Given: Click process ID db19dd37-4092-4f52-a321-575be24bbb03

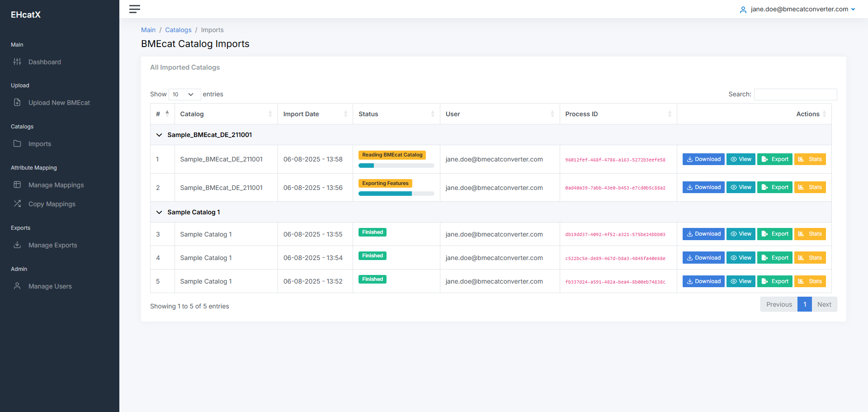Looking at the screenshot, I should (x=615, y=234).
